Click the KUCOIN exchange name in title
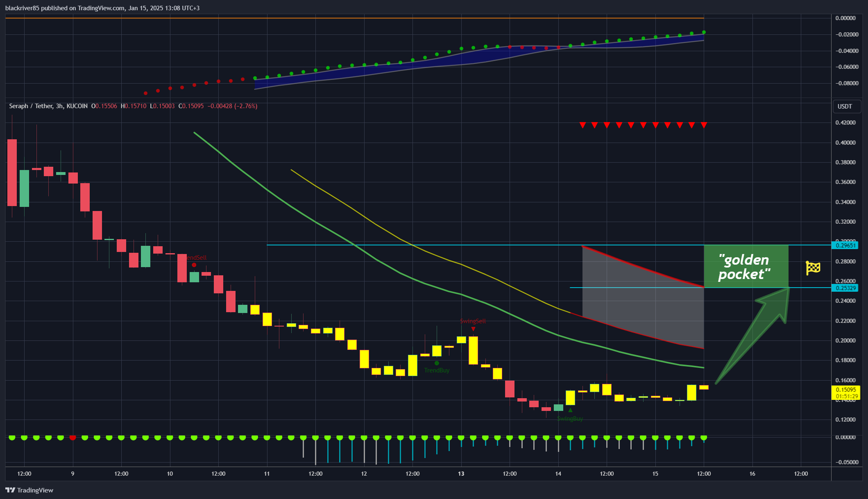The height and width of the screenshot is (499, 868). [77, 106]
